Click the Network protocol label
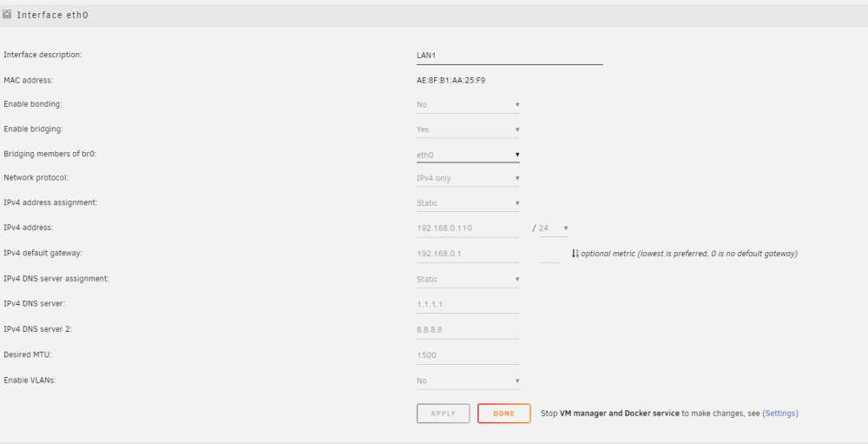The height and width of the screenshot is (444, 868). pos(36,177)
